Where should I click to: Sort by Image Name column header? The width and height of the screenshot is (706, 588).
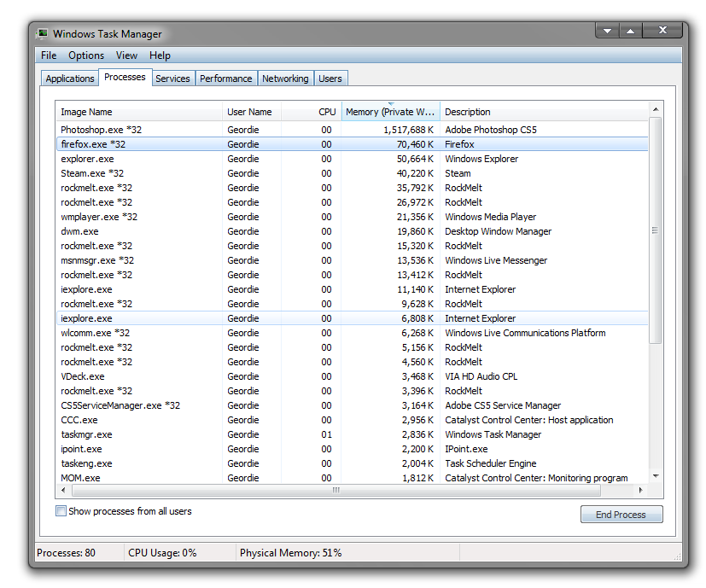(138, 112)
